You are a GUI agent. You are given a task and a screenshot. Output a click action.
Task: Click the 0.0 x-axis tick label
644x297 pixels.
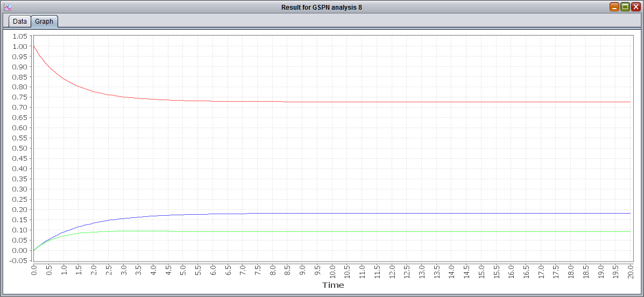point(34,271)
